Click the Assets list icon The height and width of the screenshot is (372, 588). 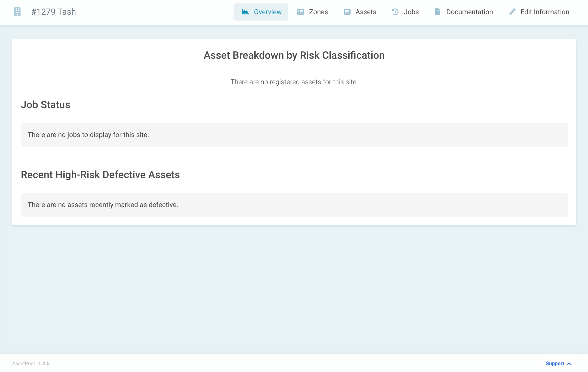(347, 12)
